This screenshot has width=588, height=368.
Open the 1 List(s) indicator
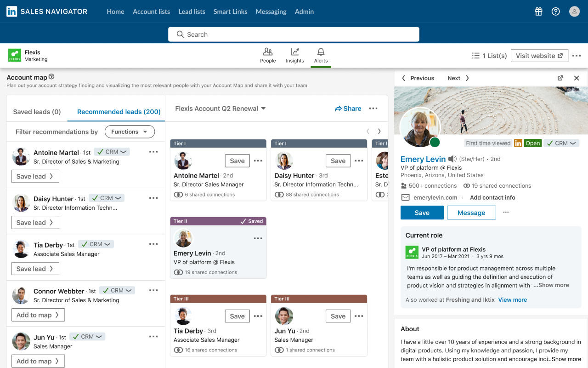[x=489, y=56]
